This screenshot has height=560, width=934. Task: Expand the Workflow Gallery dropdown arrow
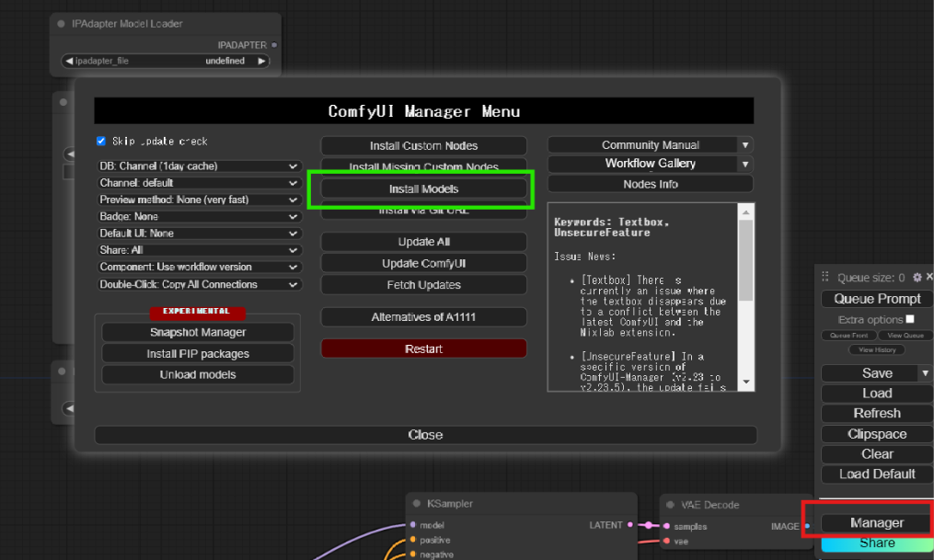point(745,164)
